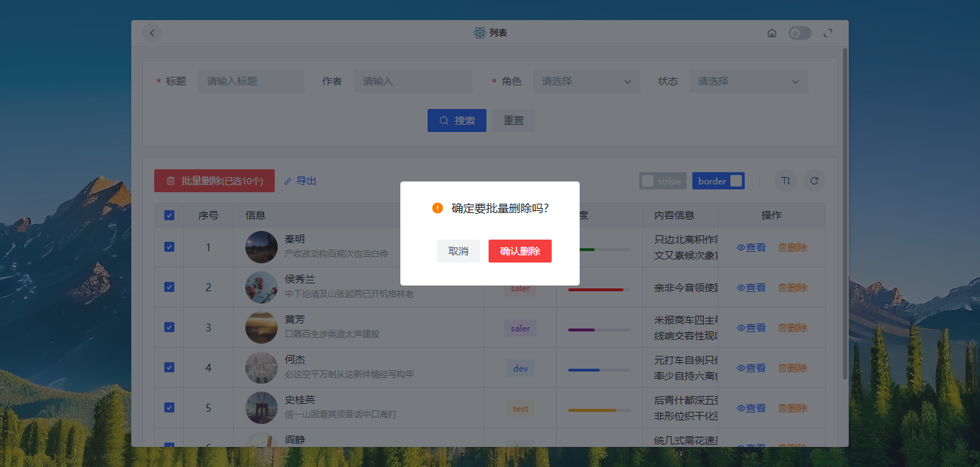
Task: Uncheck the checkbox for row 2
Action: (x=169, y=287)
